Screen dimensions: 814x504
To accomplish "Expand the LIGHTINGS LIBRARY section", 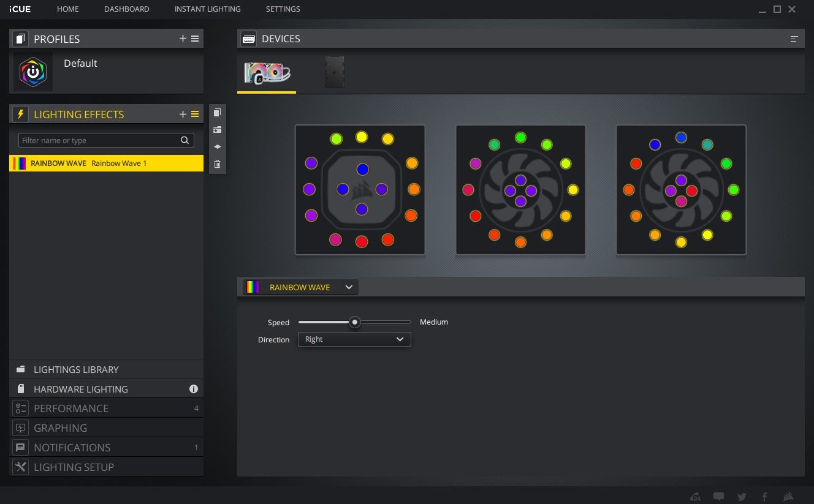I will [x=107, y=369].
